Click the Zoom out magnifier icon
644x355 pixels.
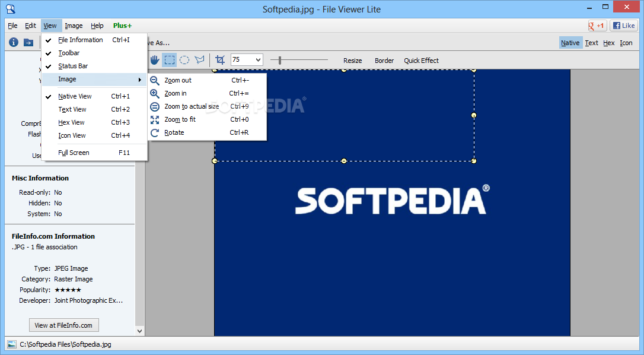pos(154,80)
